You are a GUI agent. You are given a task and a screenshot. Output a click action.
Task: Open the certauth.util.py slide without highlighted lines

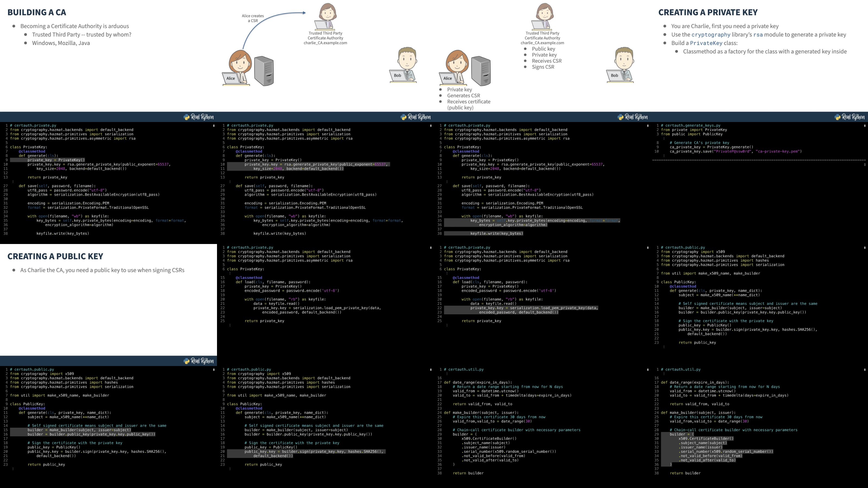tap(542, 427)
